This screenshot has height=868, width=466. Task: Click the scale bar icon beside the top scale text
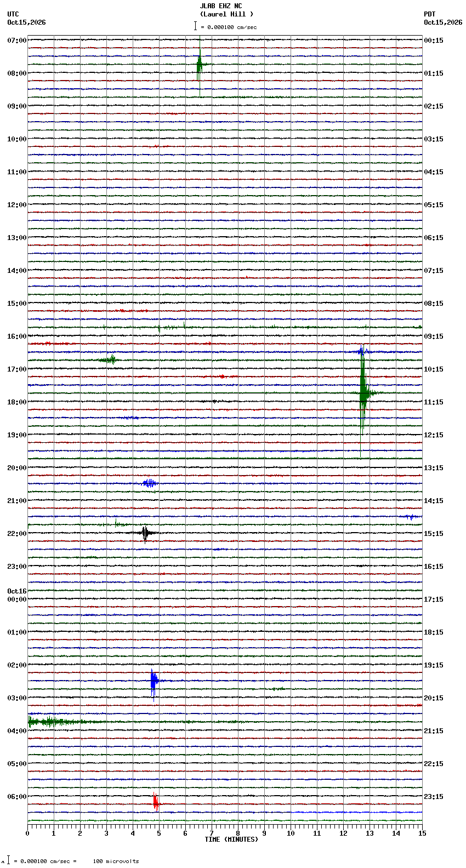click(195, 26)
